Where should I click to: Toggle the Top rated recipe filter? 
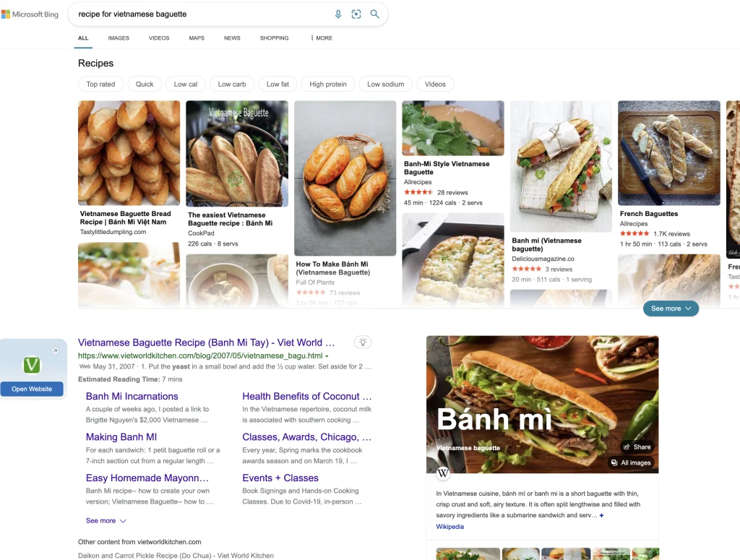point(100,84)
